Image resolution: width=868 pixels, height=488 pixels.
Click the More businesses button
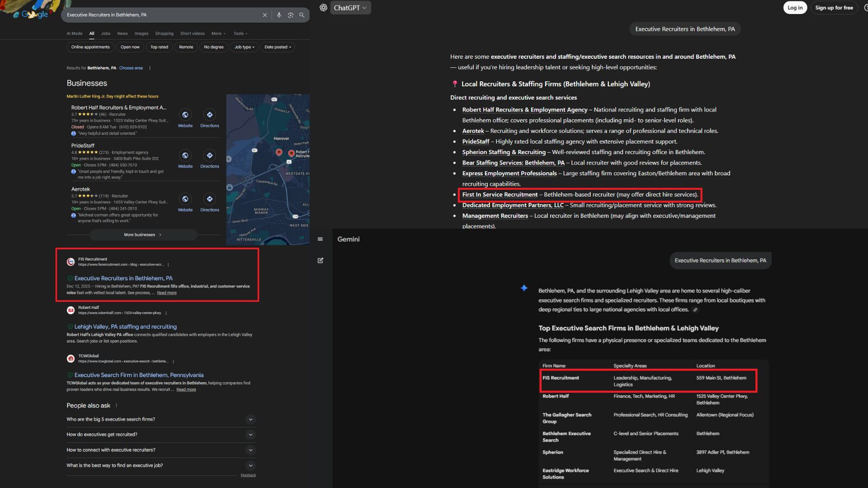click(x=143, y=235)
